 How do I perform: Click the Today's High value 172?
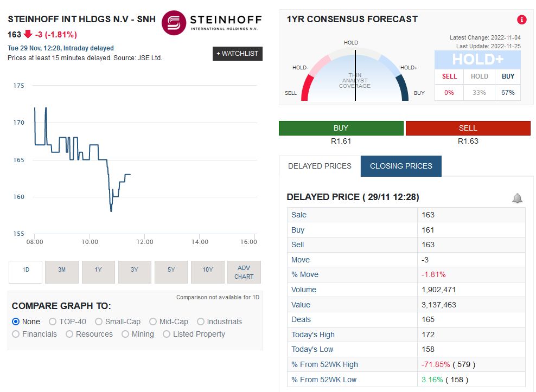pos(428,335)
